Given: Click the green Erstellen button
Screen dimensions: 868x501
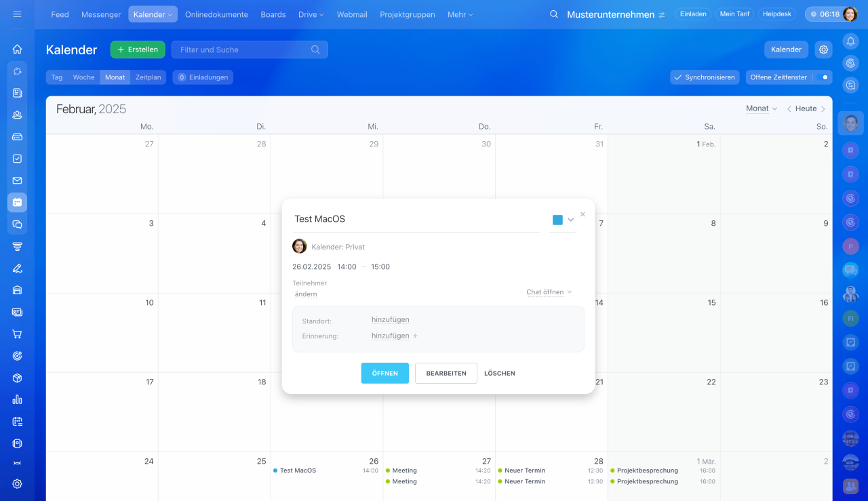Looking at the screenshot, I should pos(138,49).
